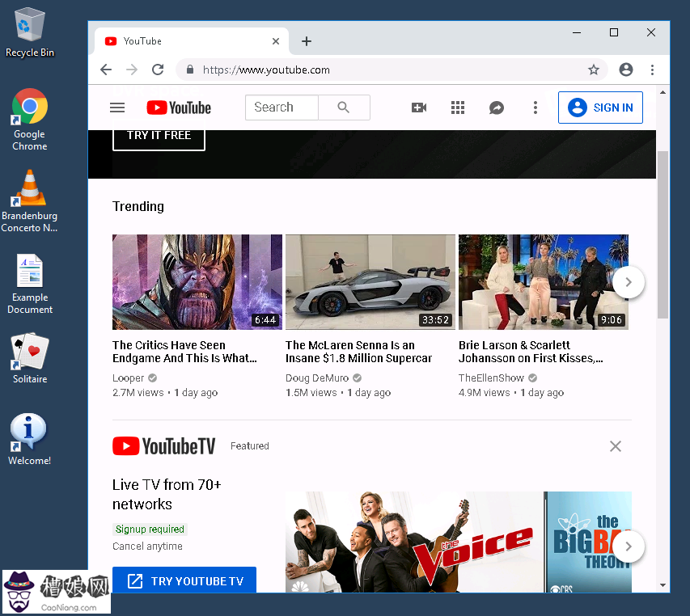The width and height of the screenshot is (690, 616).
Task: Open the McLaren Senna video thumbnail
Action: (x=370, y=282)
